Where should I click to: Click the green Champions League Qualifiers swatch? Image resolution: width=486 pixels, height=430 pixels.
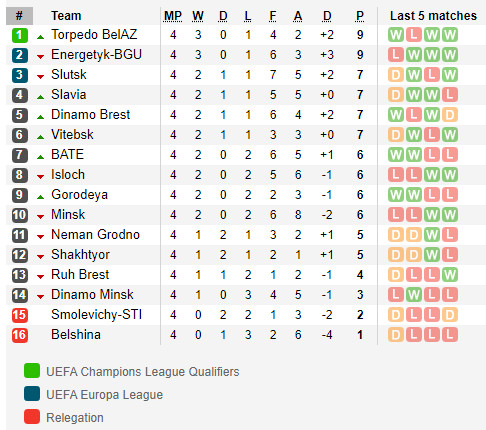click(x=32, y=371)
